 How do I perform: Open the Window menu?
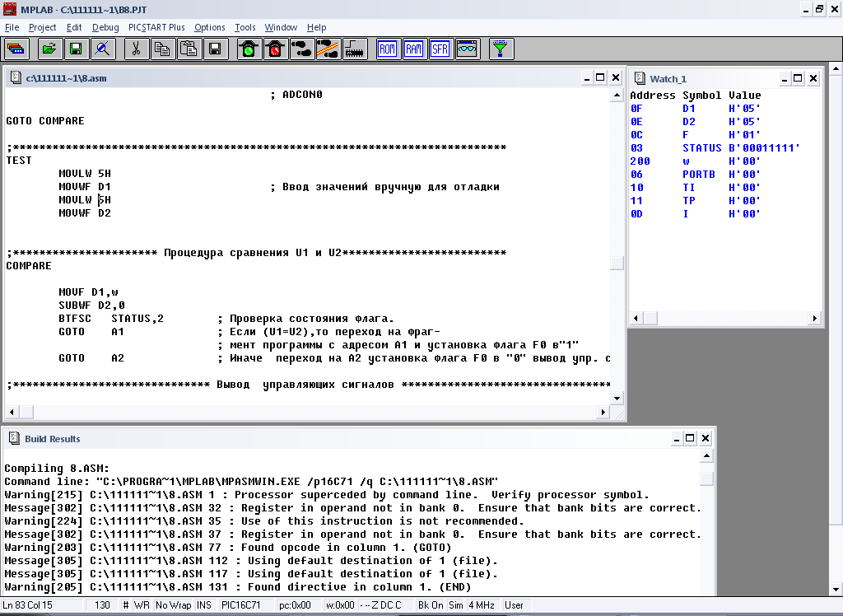[x=281, y=27]
